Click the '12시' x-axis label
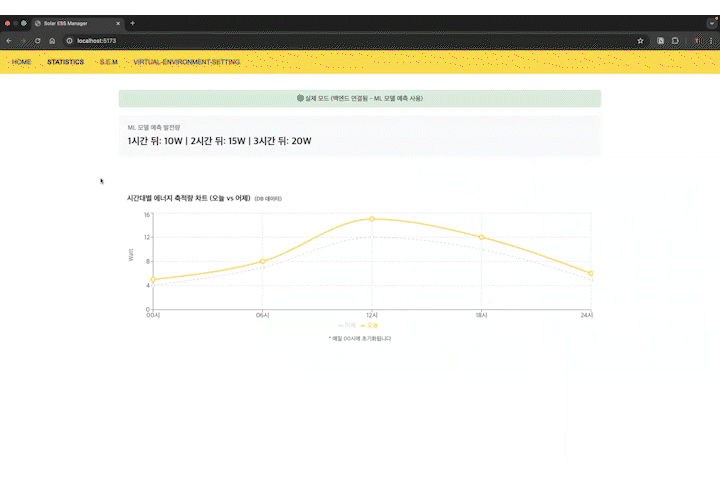This screenshot has height=480, width=720. [372, 315]
